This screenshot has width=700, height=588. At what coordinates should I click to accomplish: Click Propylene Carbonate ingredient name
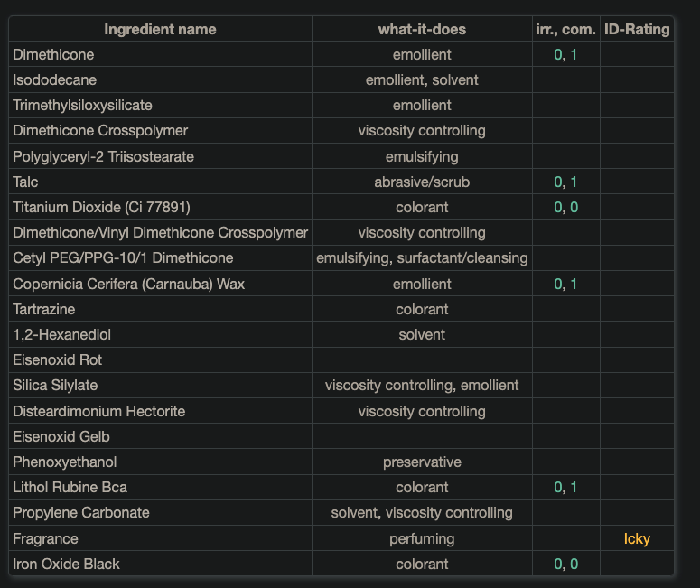(x=81, y=512)
